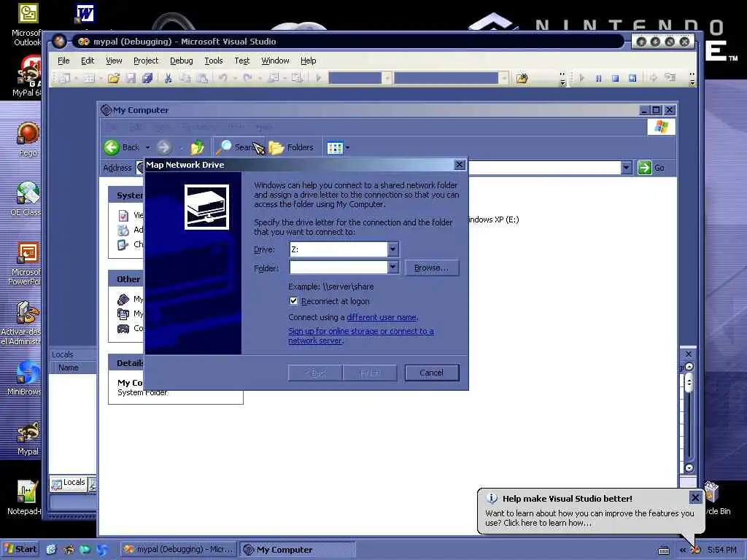
Task: Open the Back history dropdown arrow
Action: point(147,147)
